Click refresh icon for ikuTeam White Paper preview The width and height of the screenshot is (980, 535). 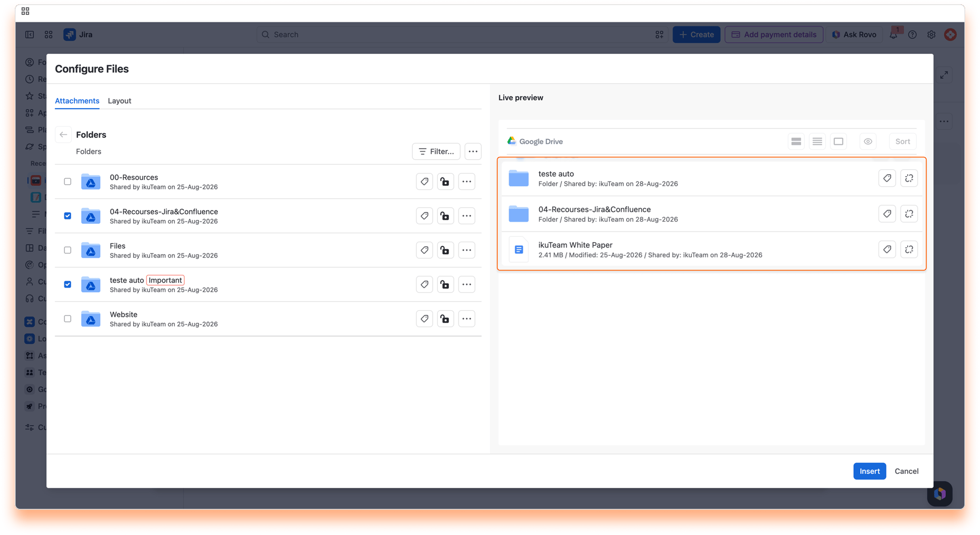coord(909,250)
